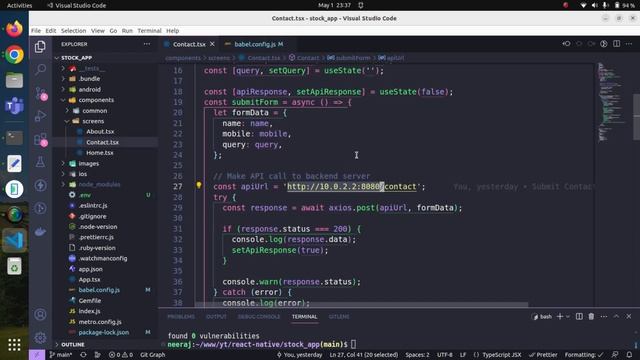Open the File menu
This screenshot has width=640, height=360.
pos(36,31)
